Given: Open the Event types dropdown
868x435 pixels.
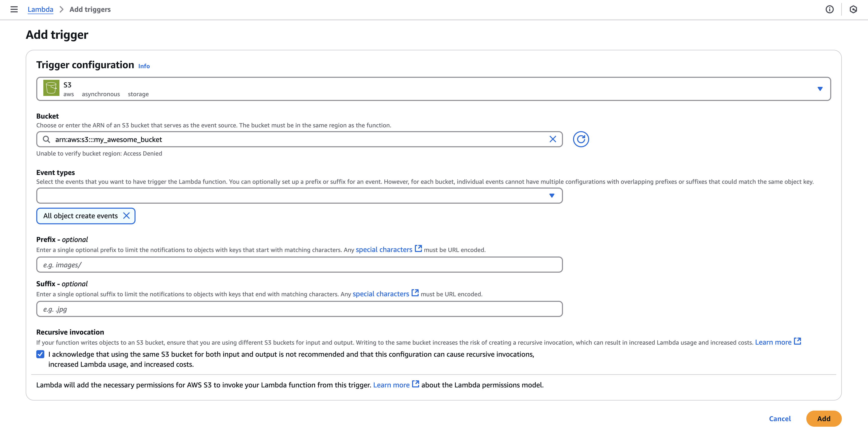Looking at the screenshot, I should click(x=552, y=196).
